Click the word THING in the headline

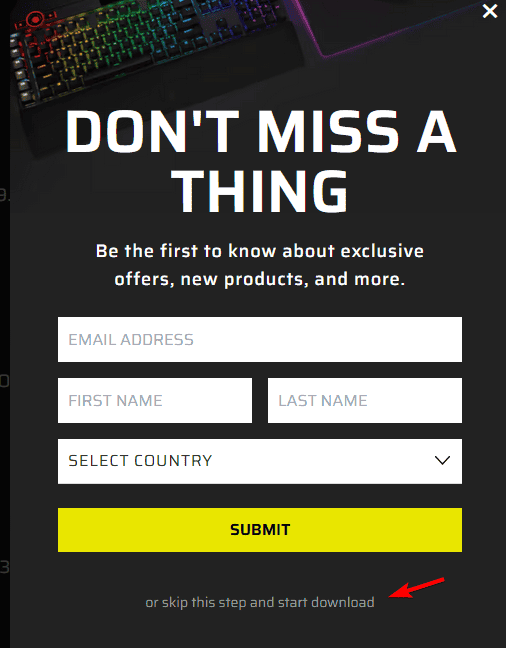click(260, 193)
